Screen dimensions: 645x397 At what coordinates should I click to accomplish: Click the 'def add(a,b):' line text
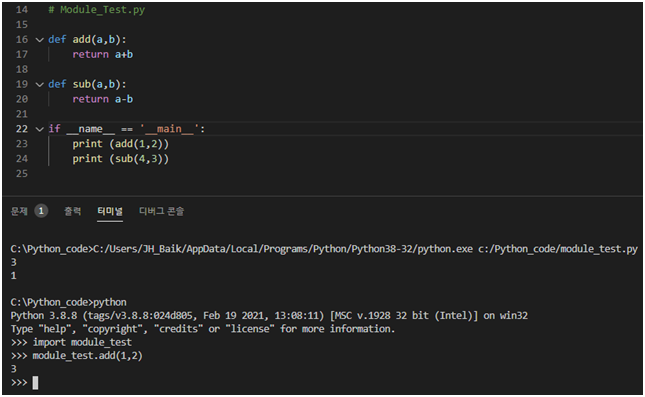tap(87, 39)
